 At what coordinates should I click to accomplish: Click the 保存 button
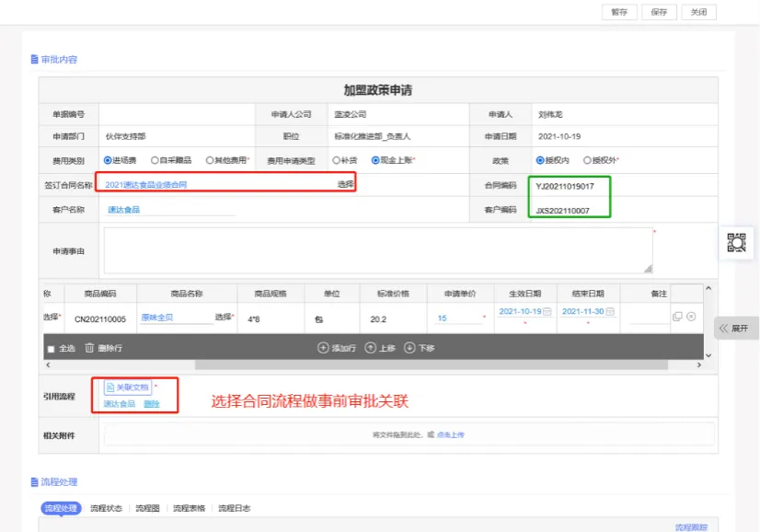pyautogui.click(x=659, y=12)
